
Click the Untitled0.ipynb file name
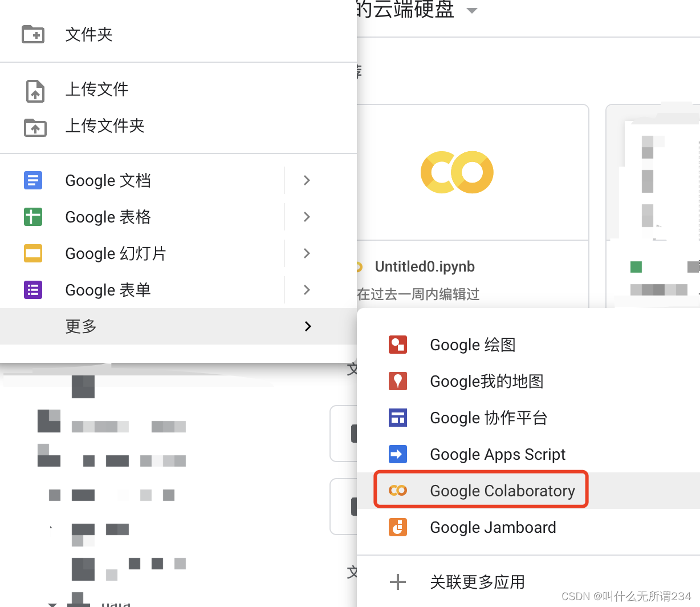tap(425, 266)
